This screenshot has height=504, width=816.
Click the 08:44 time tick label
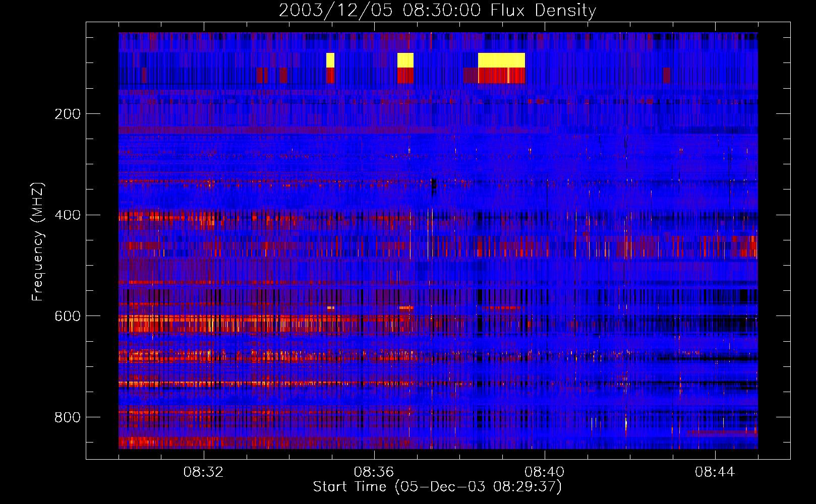pos(715,472)
